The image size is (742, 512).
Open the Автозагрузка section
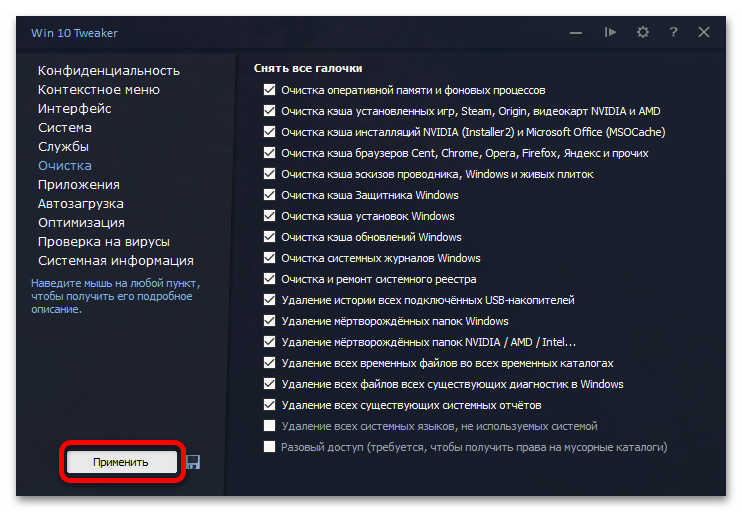(x=81, y=203)
